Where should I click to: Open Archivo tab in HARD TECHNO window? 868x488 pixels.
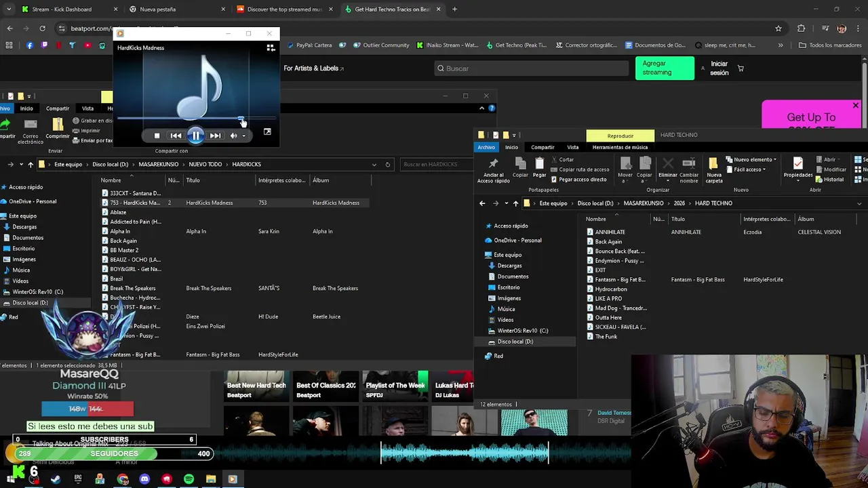(x=486, y=147)
